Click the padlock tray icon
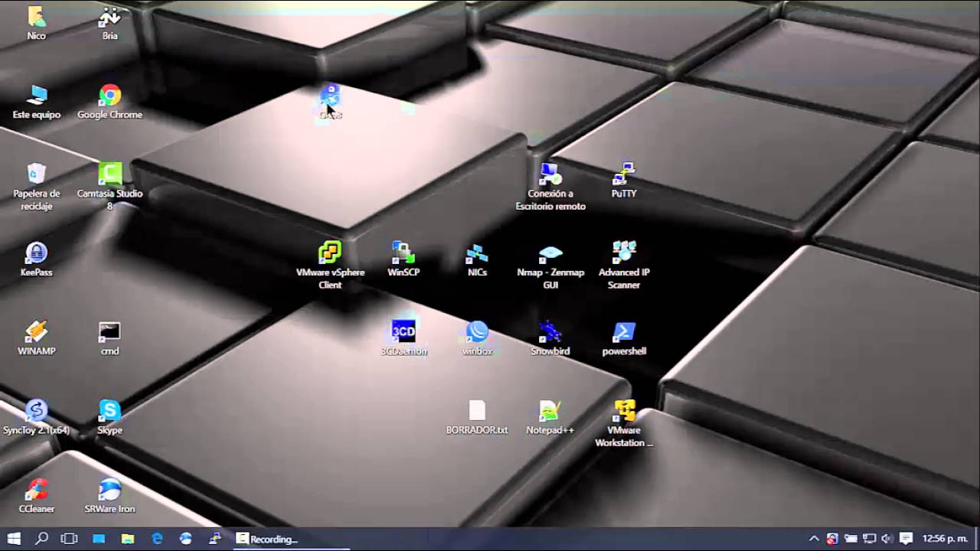This screenshot has height=551, width=980. 832,539
